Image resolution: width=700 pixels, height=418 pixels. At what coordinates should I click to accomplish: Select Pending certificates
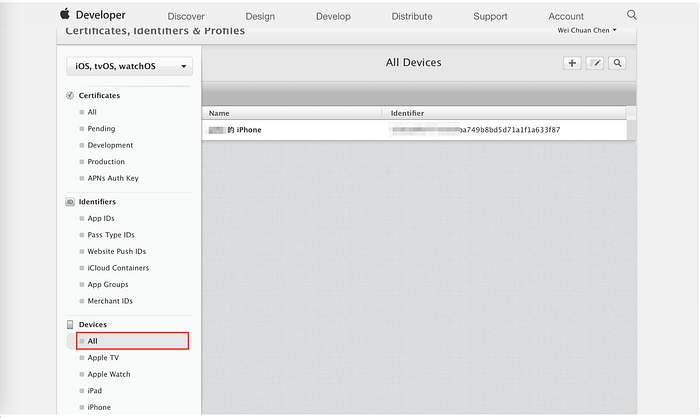pyautogui.click(x=101, y=129)
